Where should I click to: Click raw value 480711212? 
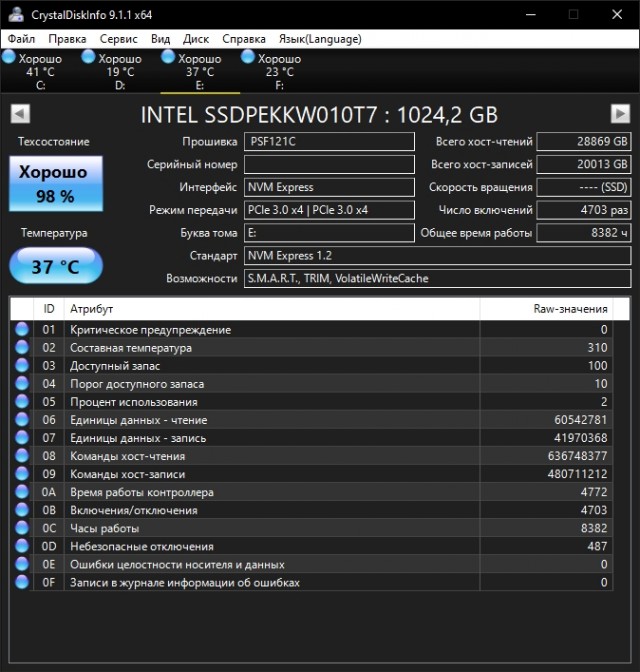(x=577, y=474)
